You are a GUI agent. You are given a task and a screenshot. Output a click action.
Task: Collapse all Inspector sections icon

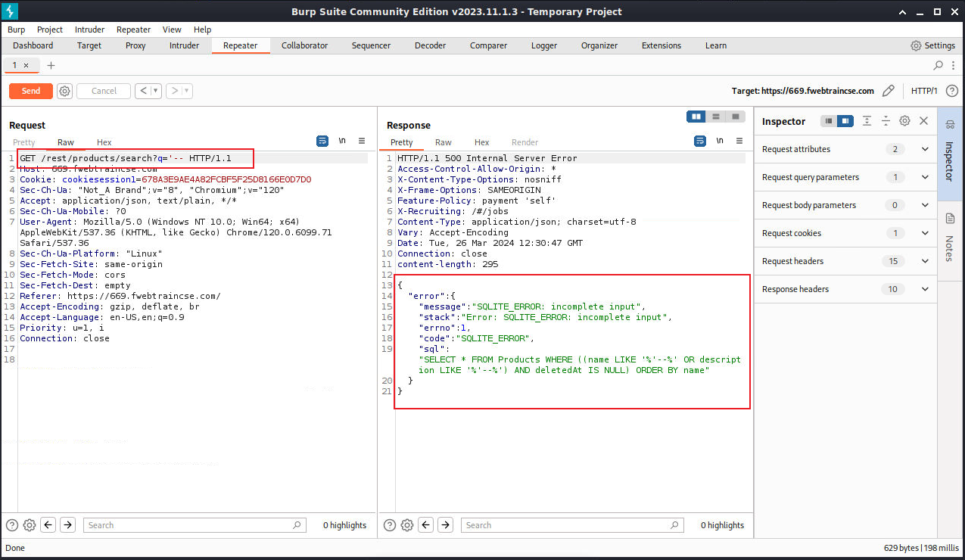click(886, 121)
